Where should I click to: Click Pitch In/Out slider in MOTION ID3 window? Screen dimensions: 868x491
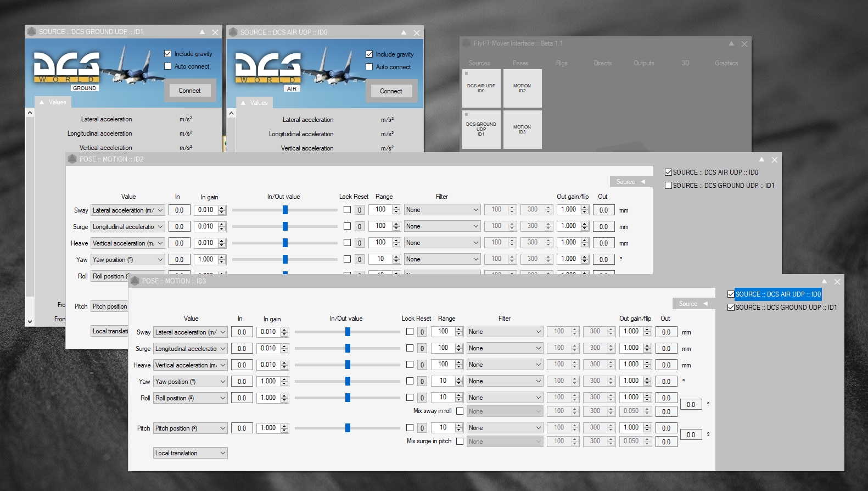348,428
